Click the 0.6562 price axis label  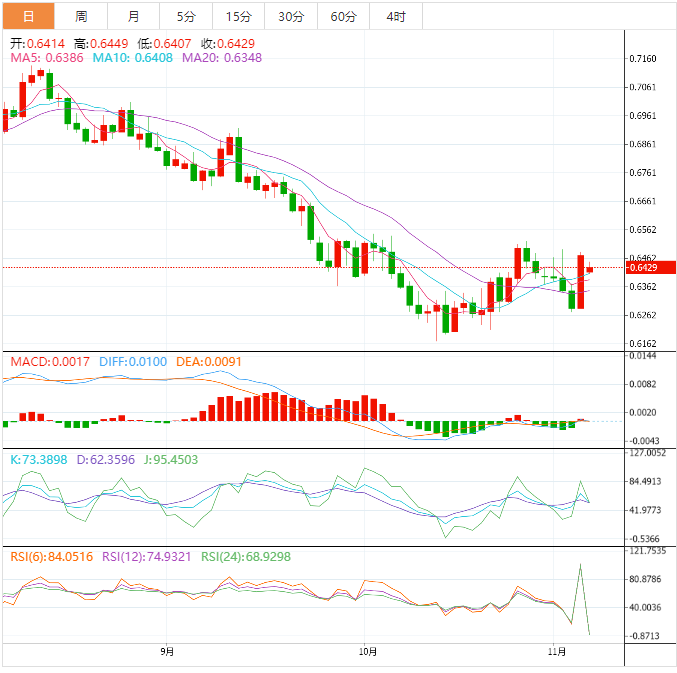(643, 230)
